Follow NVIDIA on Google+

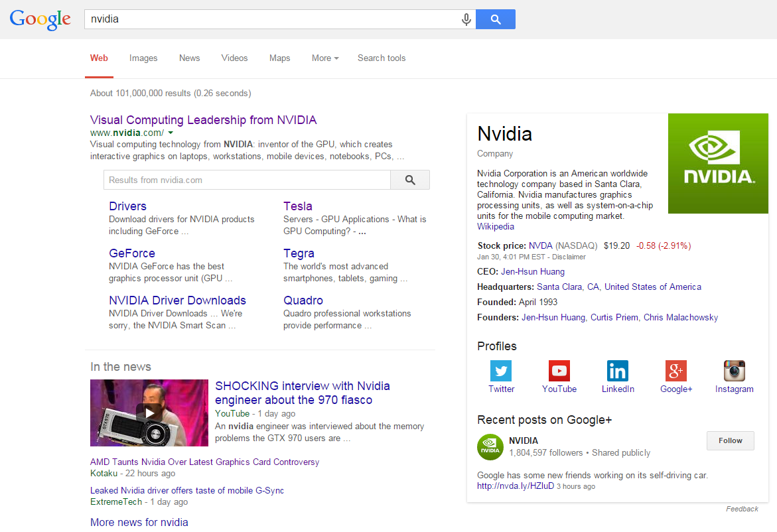(730, 440)
